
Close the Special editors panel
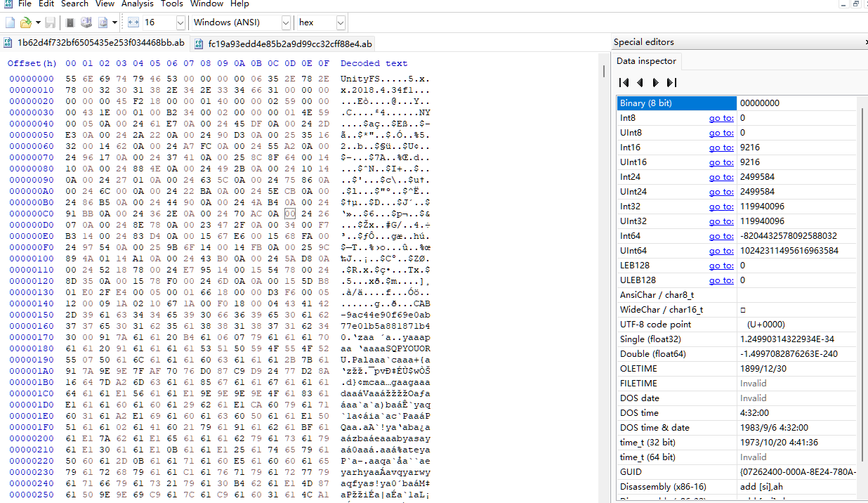coord(866,42)
